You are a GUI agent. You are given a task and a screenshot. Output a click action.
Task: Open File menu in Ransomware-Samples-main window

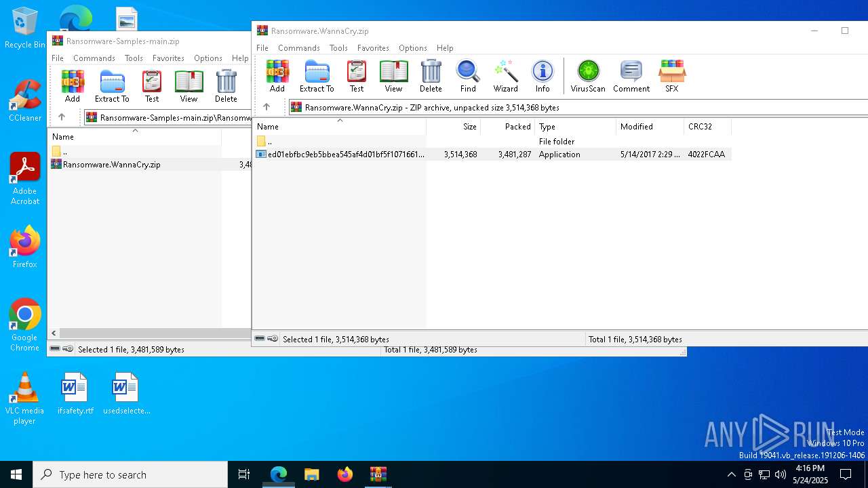coord(58,58)
